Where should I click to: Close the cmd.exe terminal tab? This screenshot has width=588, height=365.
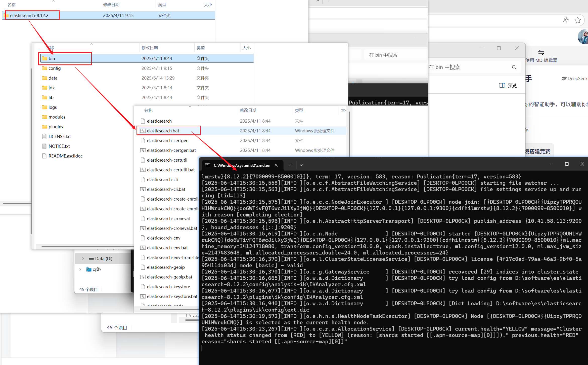276,165
